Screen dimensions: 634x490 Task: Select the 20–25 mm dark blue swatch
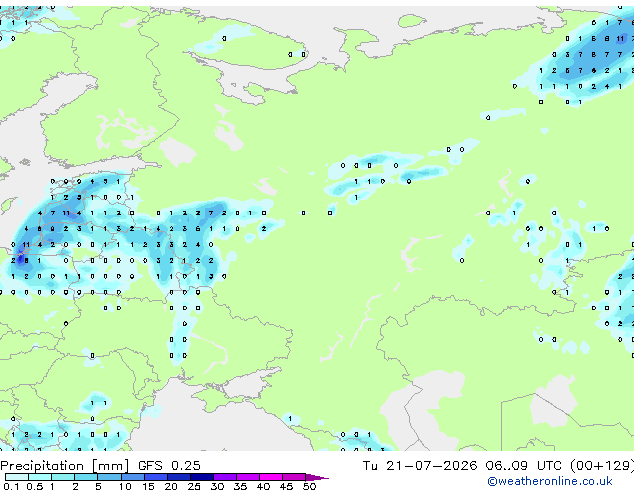[178, 477]
